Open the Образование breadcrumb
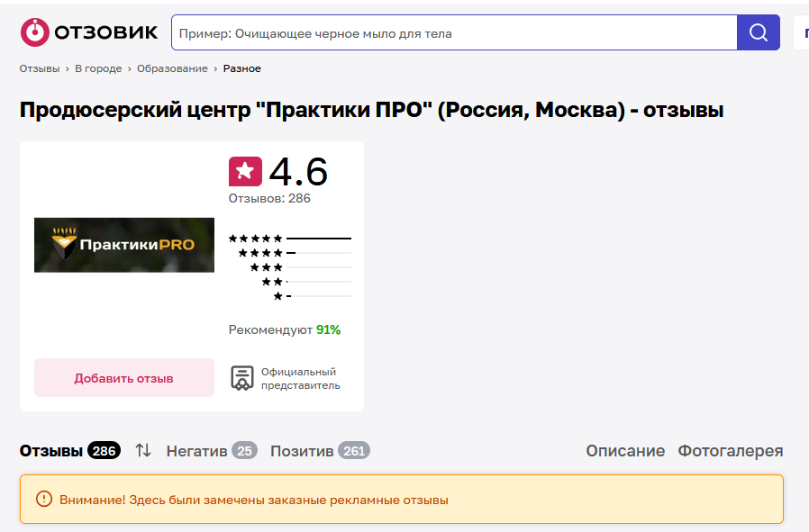The image size is (809, 532). tap(172, 68)
